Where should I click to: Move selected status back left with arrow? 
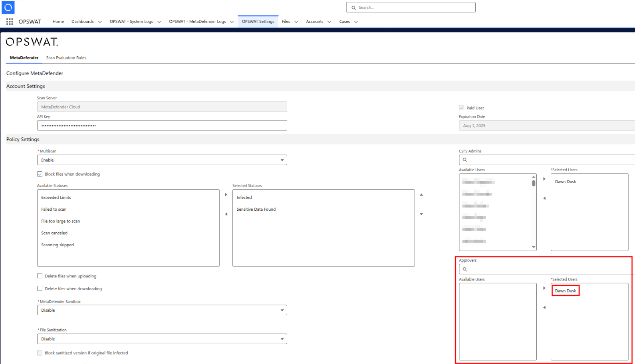[x=226, y=214]
